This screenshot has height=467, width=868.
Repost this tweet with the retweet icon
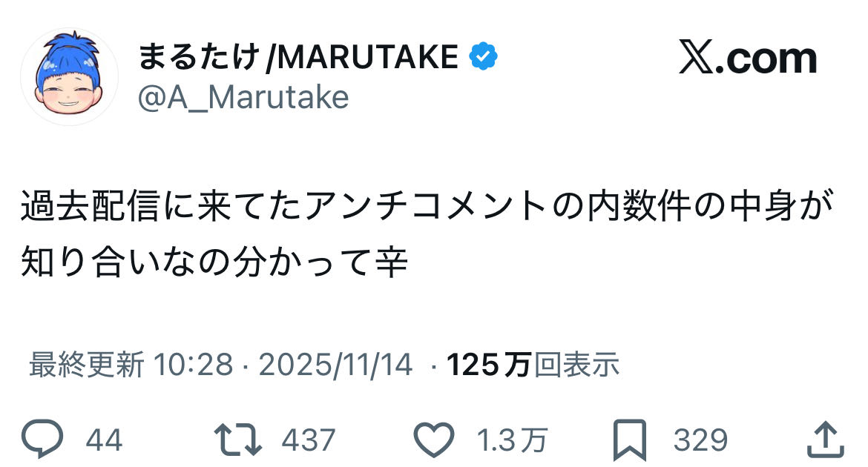click(237, 440)
